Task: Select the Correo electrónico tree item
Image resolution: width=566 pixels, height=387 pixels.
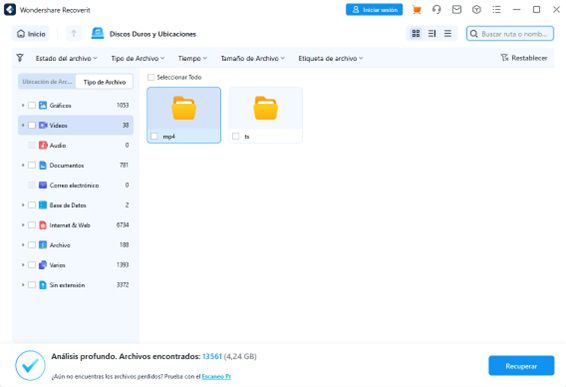Action: [x=75, y=185]
